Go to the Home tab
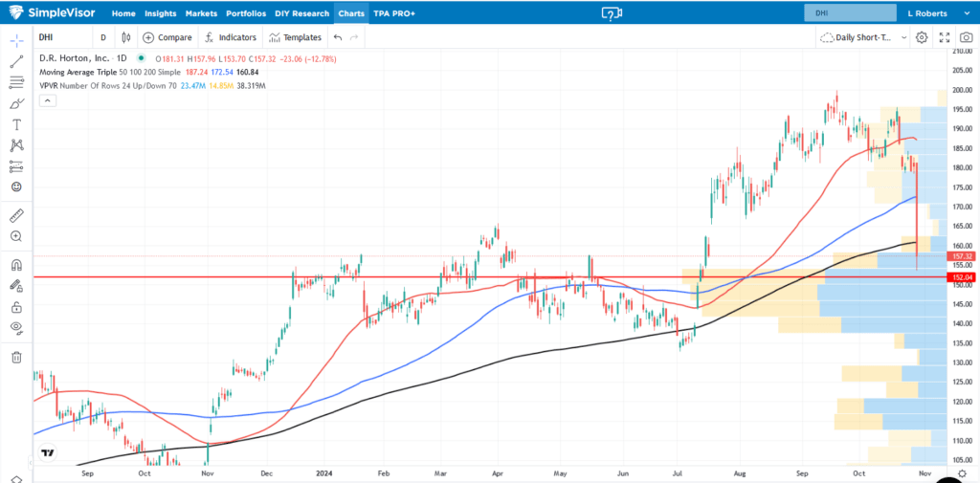The width and height of the screenshot is (980, 483). (x=123, y=13)
